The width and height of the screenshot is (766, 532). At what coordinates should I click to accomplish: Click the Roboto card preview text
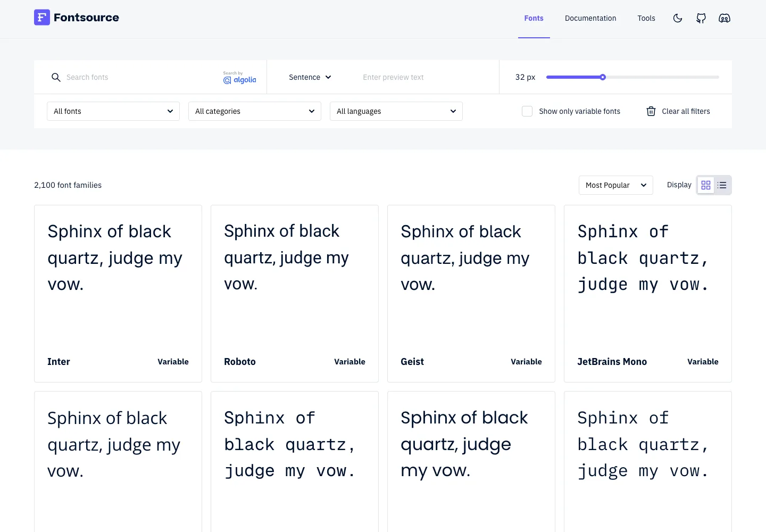tap(286, 257)
